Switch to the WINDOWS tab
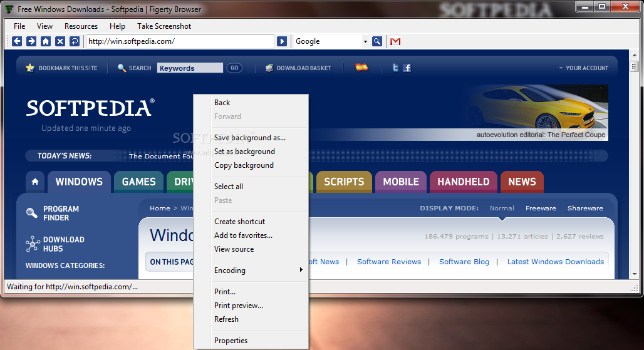The width and height of the screenshot is (644, 350). pos(79,182)
